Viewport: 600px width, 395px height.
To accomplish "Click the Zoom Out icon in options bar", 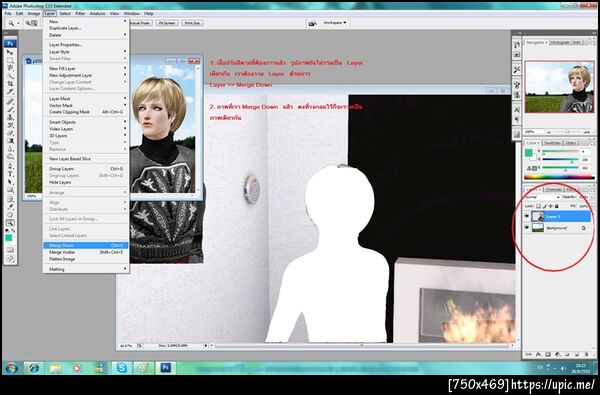I will pos(34,23).
